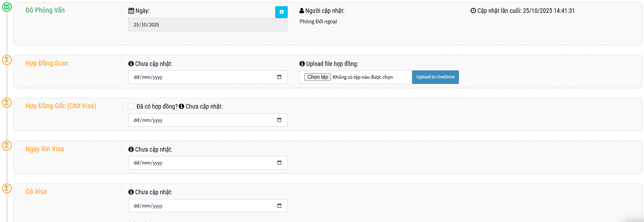Click the calendar icon next to Ngày label
This screenshot has width=644, height=222.
[131, 11]
